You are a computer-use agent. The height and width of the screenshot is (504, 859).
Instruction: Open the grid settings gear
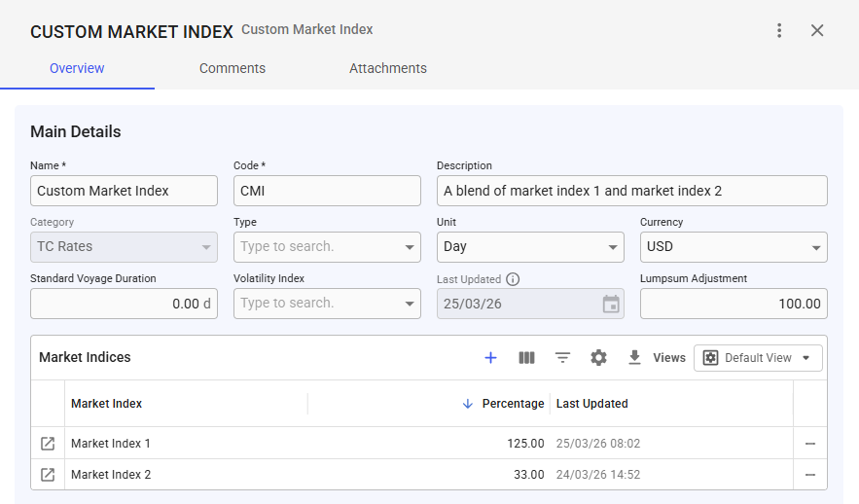coord(599,358)
